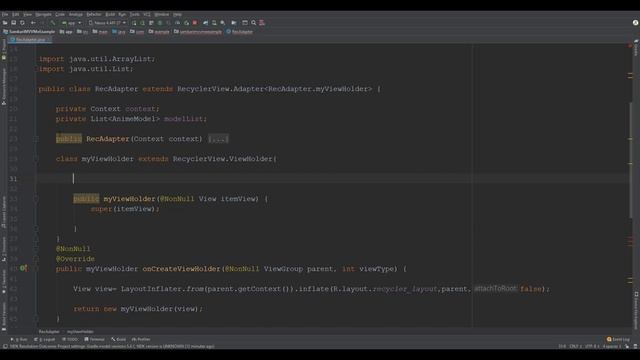Open the Terminal tool window
The height and width of the screenshot is (360, 640).
(x=95, y=339)
